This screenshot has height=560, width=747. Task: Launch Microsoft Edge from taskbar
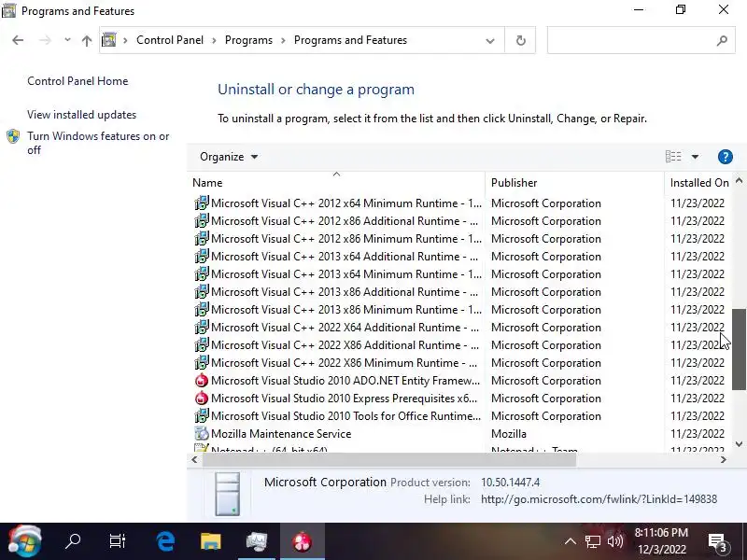pos(165,541)
